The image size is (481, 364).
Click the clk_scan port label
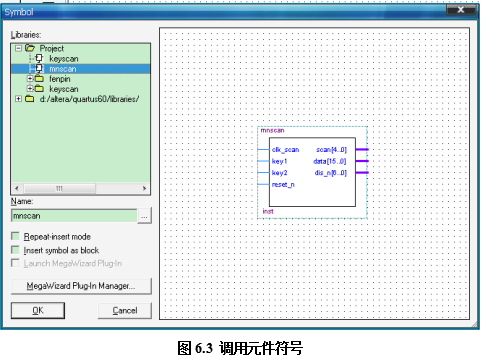pyautogui.click(x=285, y=150)
